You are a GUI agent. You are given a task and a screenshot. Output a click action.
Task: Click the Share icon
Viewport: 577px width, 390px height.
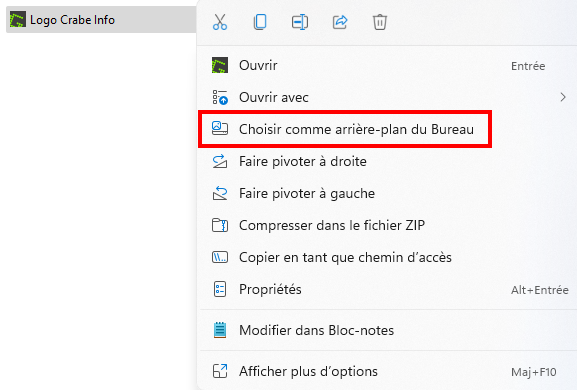click(x=340, y=22)
